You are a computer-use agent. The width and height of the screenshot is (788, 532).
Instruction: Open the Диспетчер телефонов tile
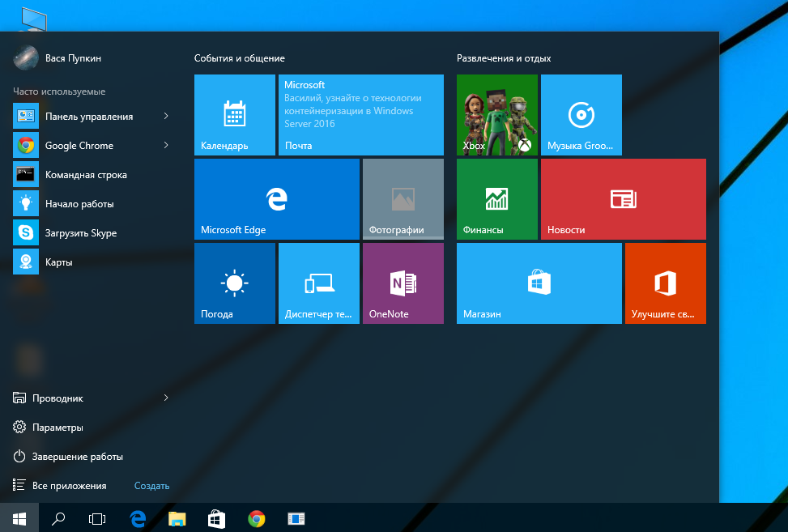(319, 283)
